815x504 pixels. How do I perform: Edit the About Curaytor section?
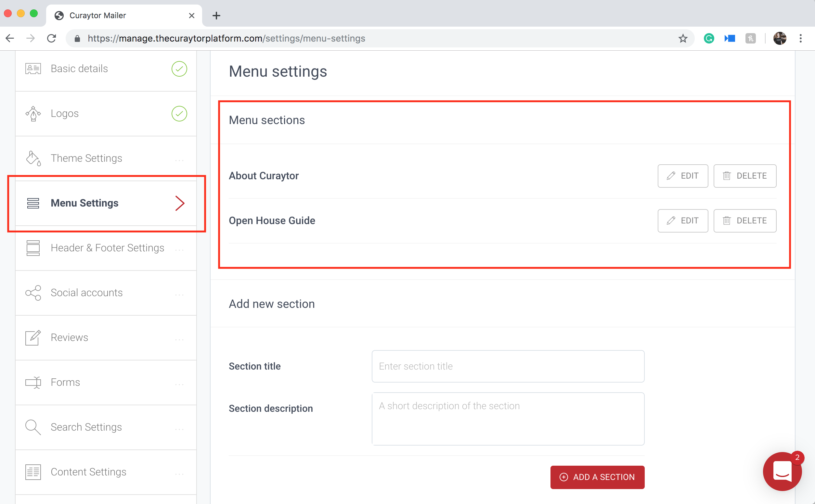[683, 176]
